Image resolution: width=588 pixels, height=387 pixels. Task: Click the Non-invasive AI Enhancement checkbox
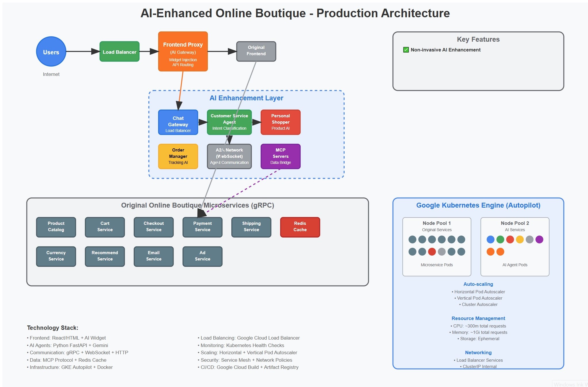[x=406, y=50]
